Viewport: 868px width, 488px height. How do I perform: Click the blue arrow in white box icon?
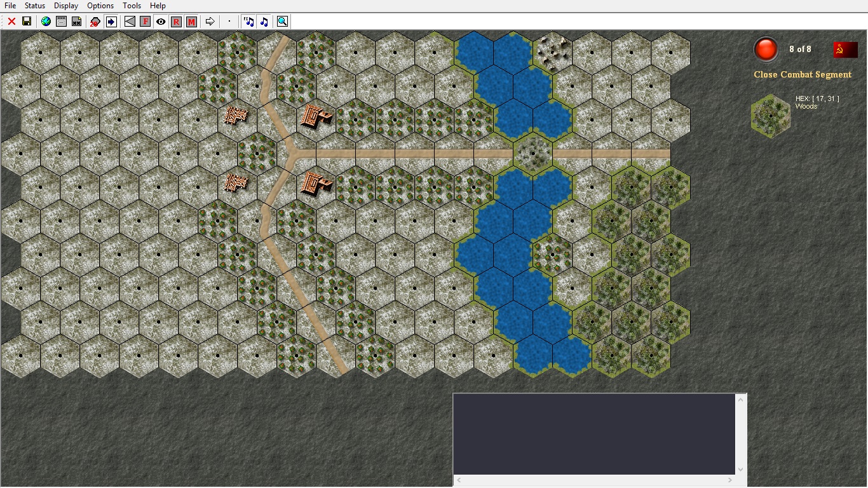click(111, 22)
